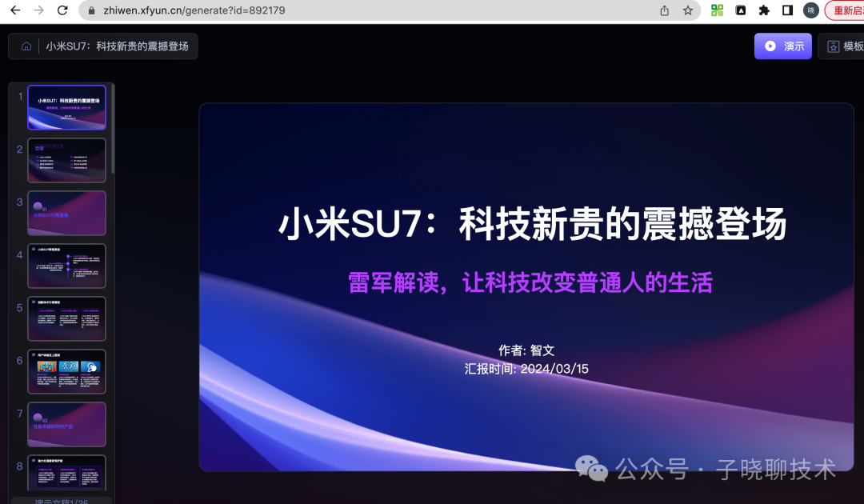
Task: Click the 汇报时间: 2024/03/15 line
Action: click(x=526, y=369)
